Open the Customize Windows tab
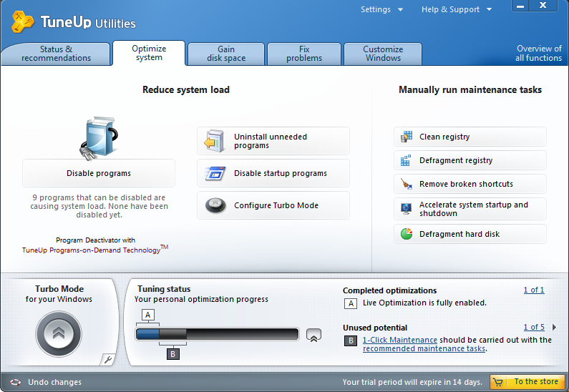Viewport: 569px width, 392px height. [383, 54]
